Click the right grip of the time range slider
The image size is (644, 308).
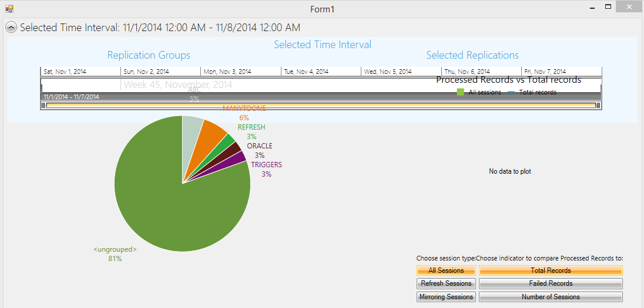598,106
